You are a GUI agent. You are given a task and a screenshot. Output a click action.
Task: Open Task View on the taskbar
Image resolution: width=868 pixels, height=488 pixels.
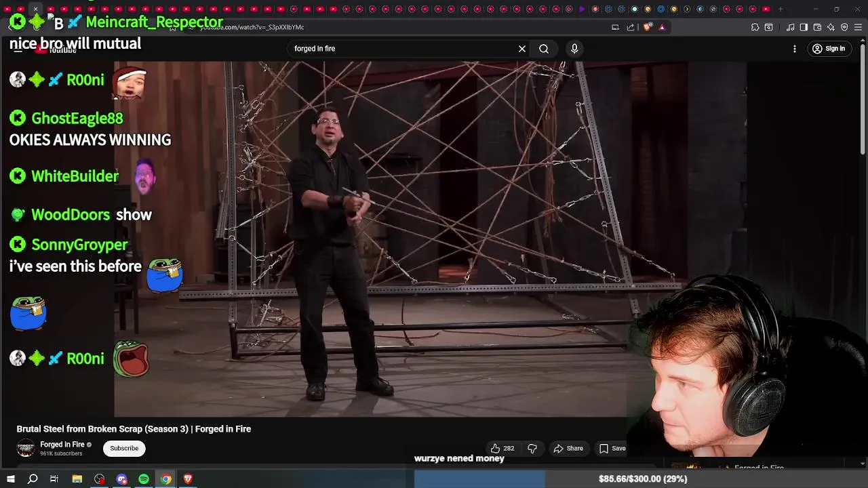coord(54,479)
